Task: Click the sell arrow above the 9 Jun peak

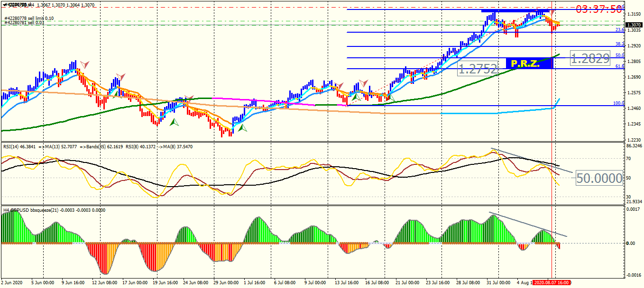Action: pos(84,64)
